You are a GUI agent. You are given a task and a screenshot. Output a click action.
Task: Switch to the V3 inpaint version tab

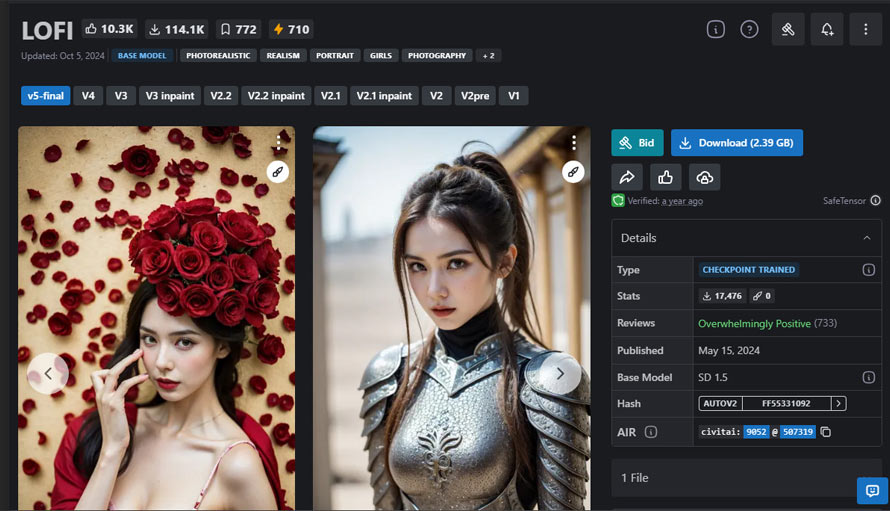tap(169, 96)
